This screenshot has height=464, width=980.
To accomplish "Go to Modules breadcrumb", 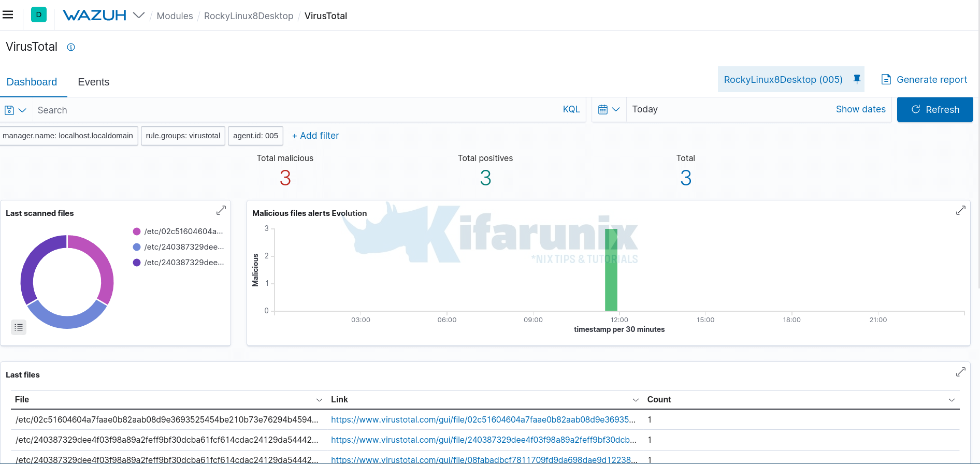I will click(x=175, y=16).
